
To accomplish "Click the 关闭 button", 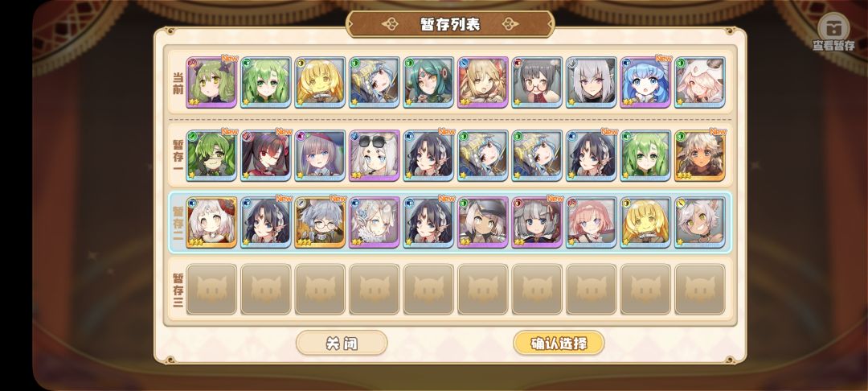I will pyautogui.click(x=342, y=344).
